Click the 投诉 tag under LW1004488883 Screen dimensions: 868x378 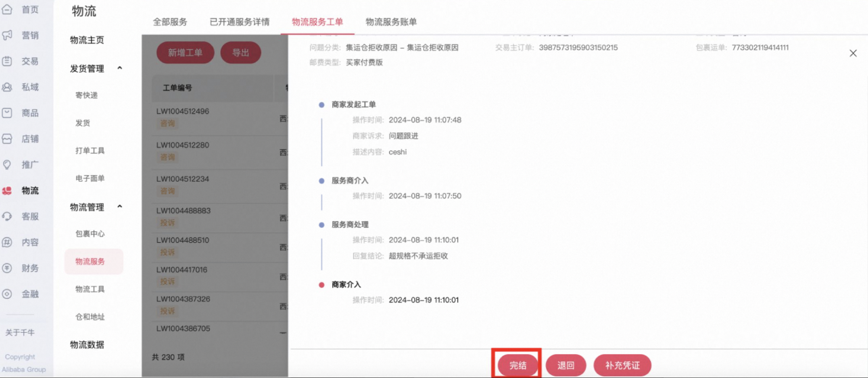[x=167, y=223]
